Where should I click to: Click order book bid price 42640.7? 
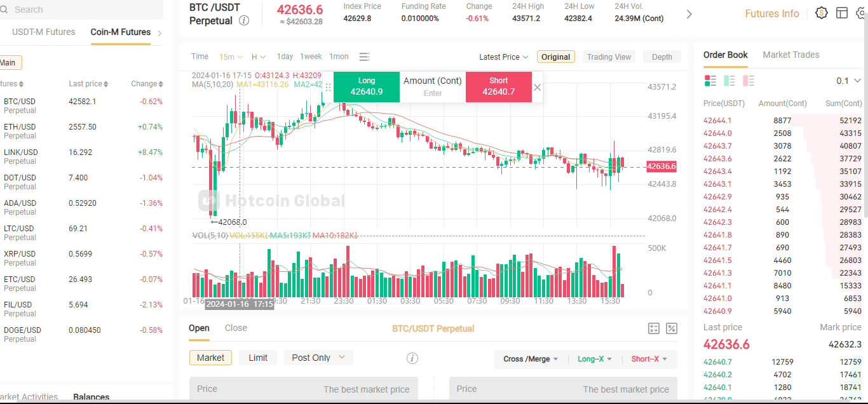coord(717,362)
